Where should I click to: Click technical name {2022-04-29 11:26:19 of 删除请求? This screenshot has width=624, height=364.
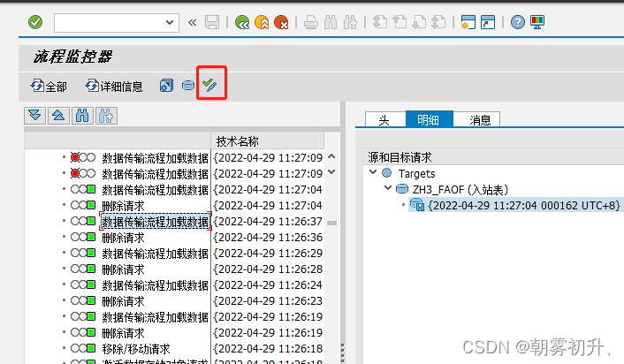[268, 332]
